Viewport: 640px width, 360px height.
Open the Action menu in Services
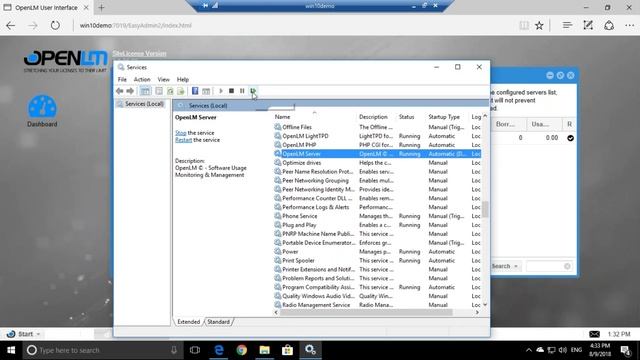point(142,79)
